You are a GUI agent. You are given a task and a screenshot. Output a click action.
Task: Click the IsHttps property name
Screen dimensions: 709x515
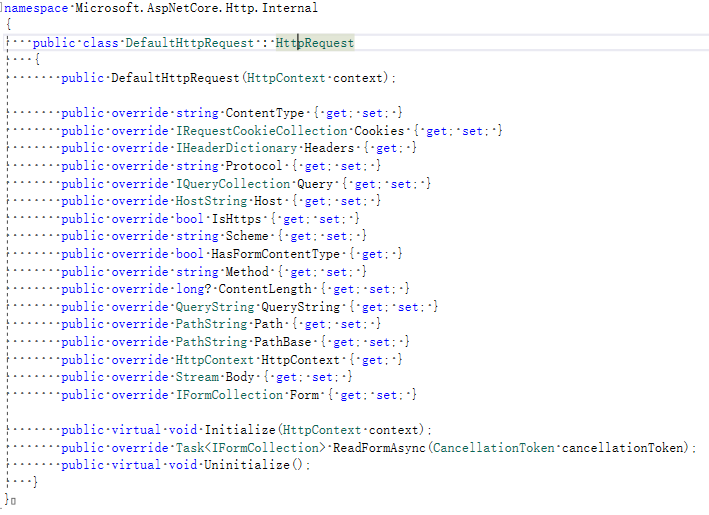[236, 219]
